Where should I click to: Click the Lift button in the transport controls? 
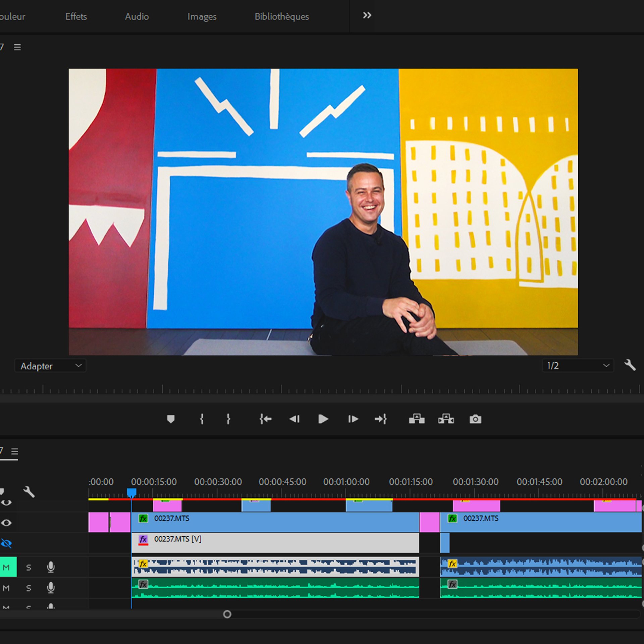417,419
